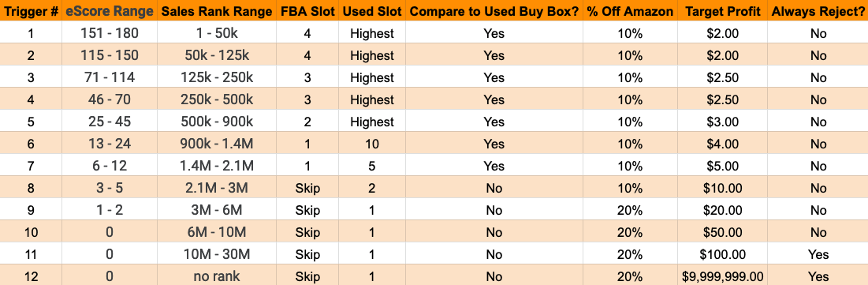Select the % Off Amazon header cell
The height and width of the screenshot is (285, 868).
tap(630, 11)
